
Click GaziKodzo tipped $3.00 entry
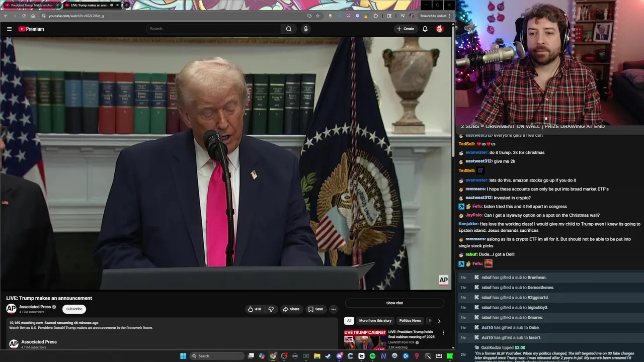tap(503, 348)
